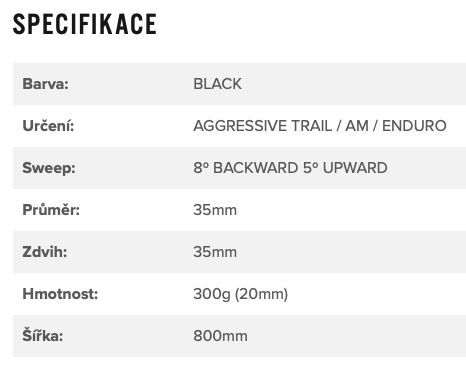
Task: Click the 300g (20mm) weight value
Action: [x=240, y=294]
